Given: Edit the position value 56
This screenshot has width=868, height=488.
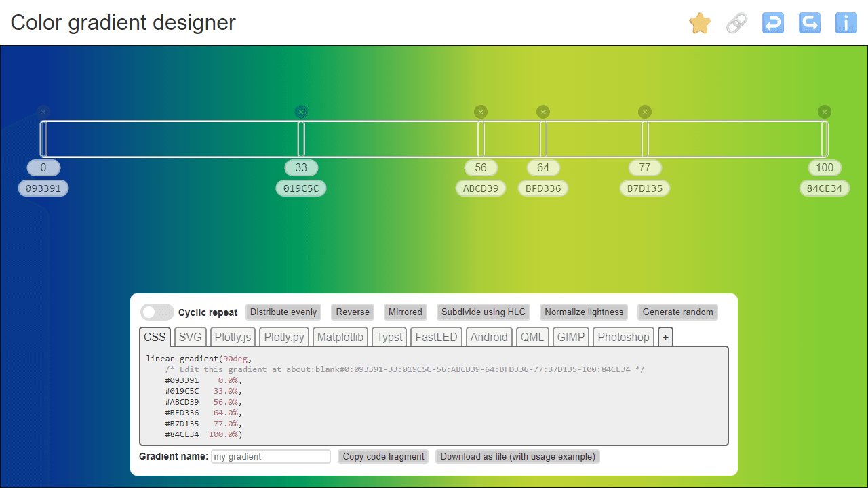Looking at the screenshot, I should coord(481,167).
